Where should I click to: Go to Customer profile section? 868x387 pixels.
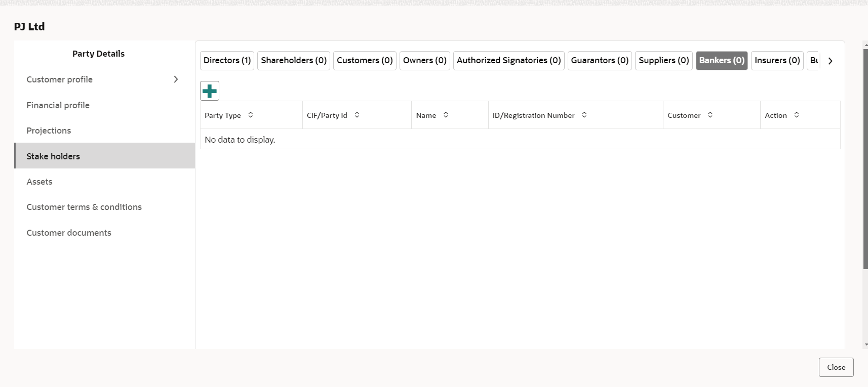[104, 79]
